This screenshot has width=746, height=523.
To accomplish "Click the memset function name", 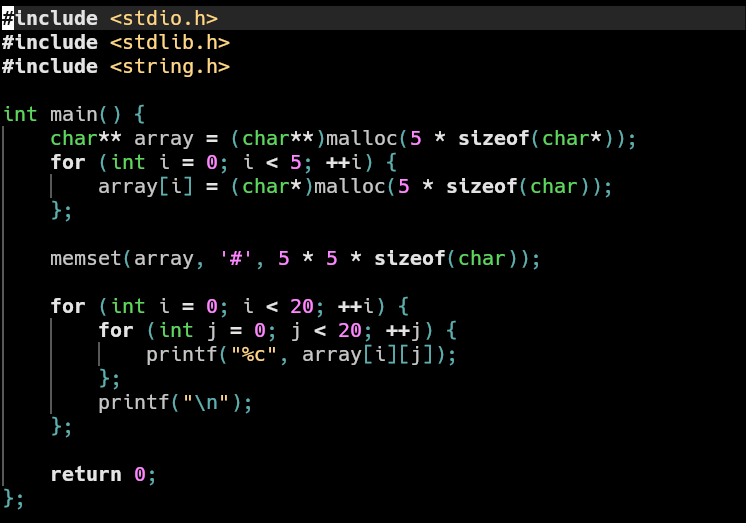I will point(86,258).
